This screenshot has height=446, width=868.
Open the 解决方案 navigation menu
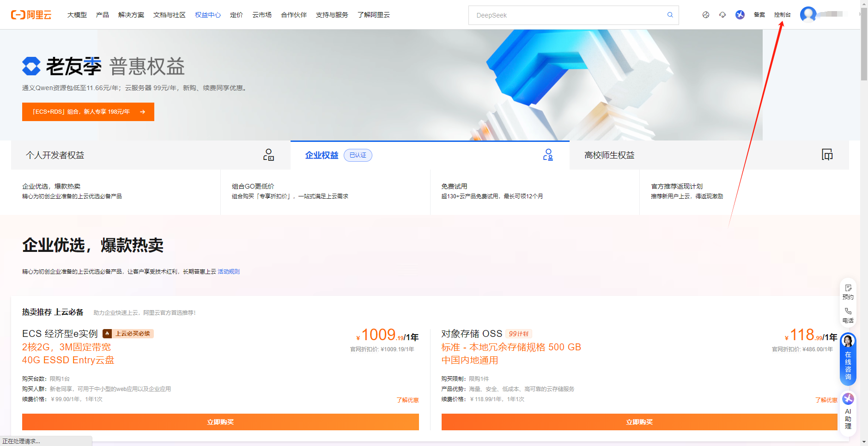point(131,15)
